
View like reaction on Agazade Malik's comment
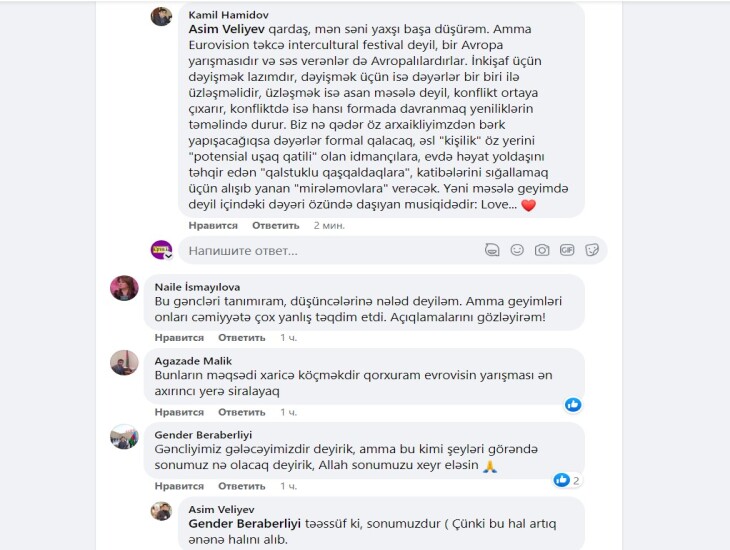click(573, 405)
